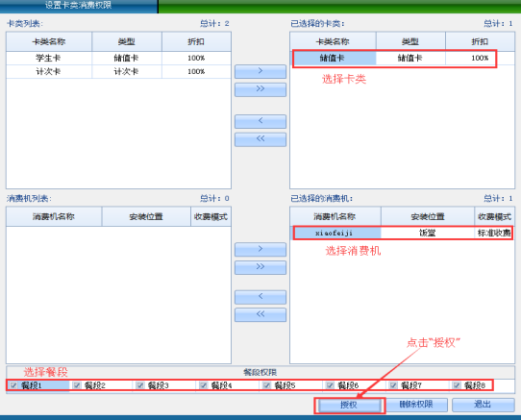Add all consumer machines with double right arrow
This screenshot has width=521, height=420.
click(x=260, y=267)
